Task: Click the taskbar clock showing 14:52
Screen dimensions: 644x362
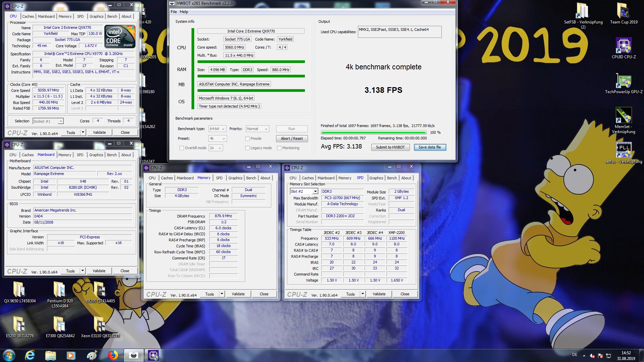Action: (626, 355)
